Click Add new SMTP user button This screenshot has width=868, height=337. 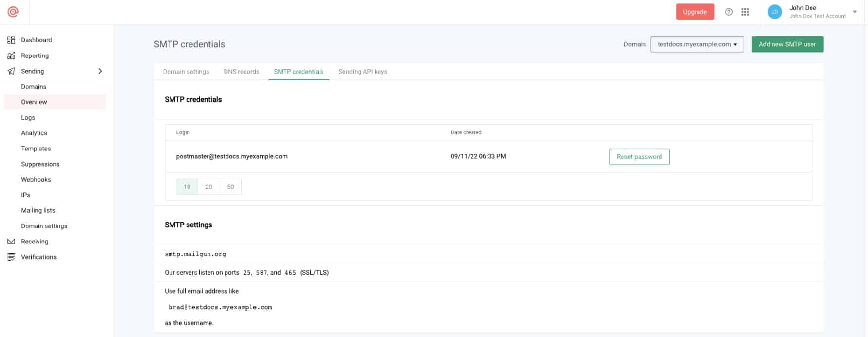pyautogui.click(x=787, y=44)
